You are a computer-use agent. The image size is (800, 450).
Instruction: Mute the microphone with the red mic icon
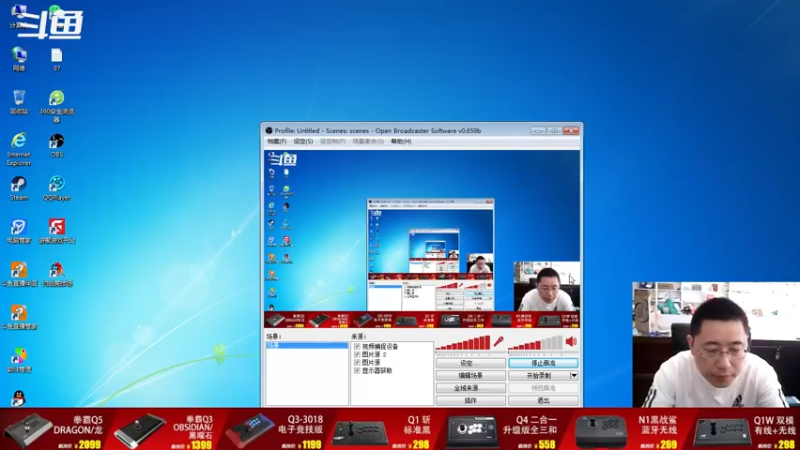pyautogui.click(x=498, y=341)
